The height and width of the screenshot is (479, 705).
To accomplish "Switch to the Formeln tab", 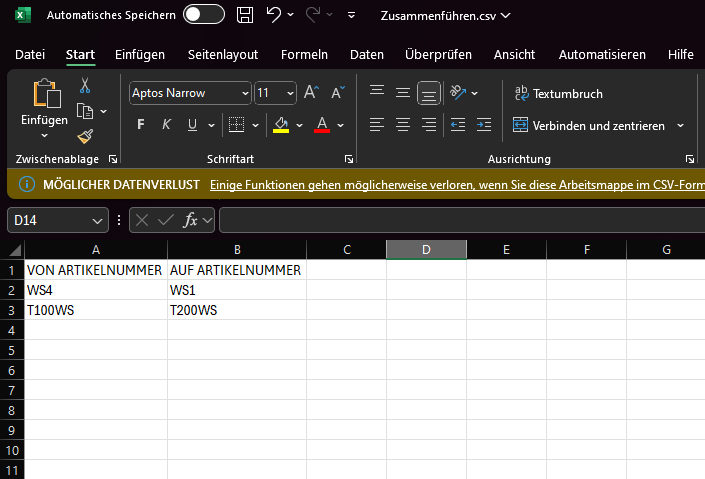I will 304,54.
